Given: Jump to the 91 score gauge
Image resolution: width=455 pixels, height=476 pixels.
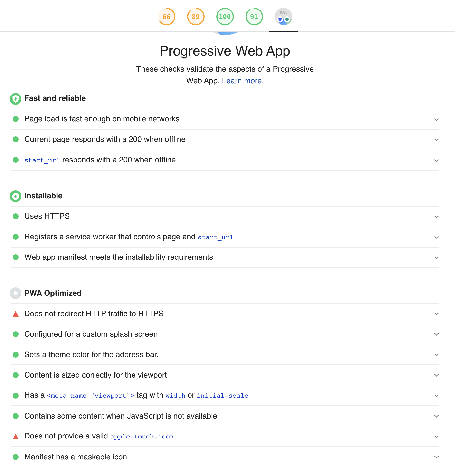Looking at the screenshot, I should point(254,17).
